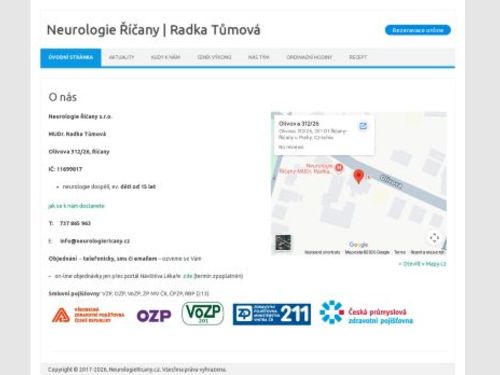Click the phone number 737 865 963
The width and height of the screenshot is (500, 375).
coord(75,223)
